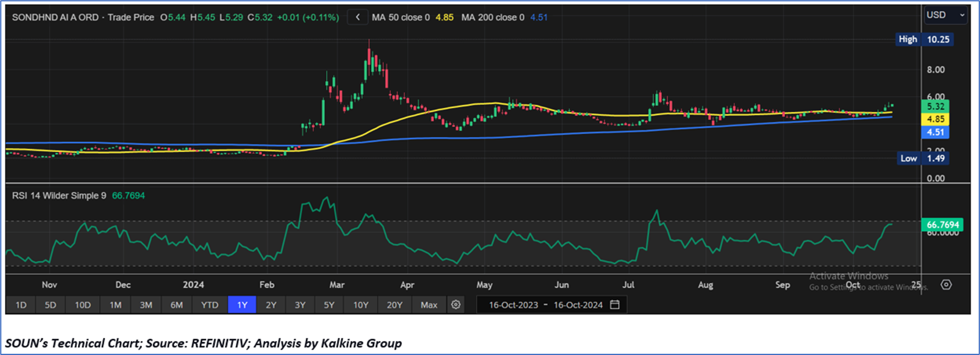Click the end date 16-Oct-2024
The width and height of the screenshot is (980, 355).
click(578, 304)
